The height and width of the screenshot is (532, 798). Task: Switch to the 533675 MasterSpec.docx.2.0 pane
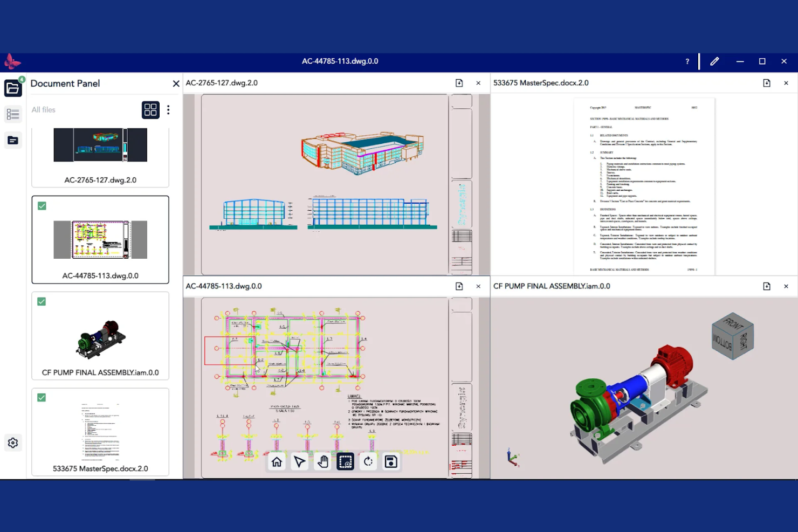pyautogui.click(x=542, y=83)
